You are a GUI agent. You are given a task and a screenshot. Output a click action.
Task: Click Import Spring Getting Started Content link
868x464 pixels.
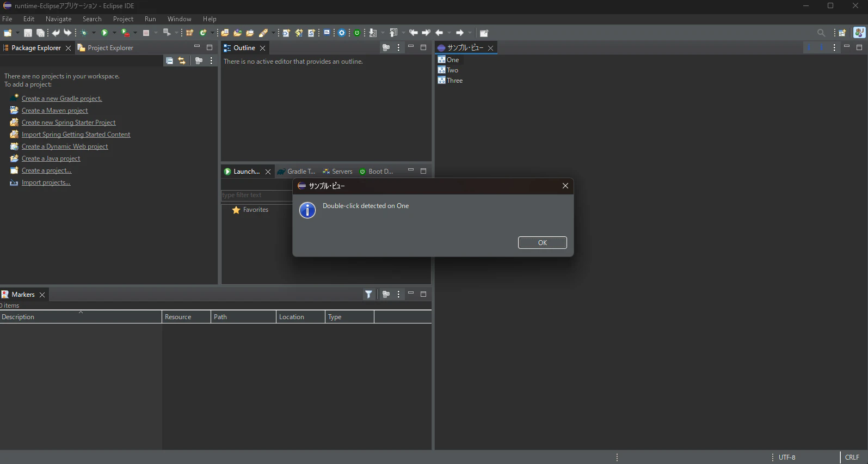76,135
